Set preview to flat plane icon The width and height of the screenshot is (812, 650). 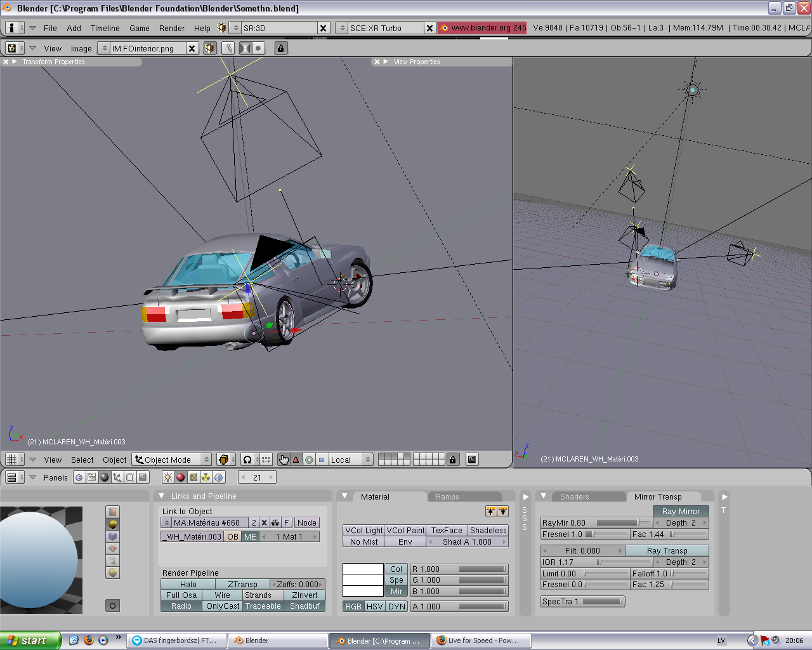113,512
